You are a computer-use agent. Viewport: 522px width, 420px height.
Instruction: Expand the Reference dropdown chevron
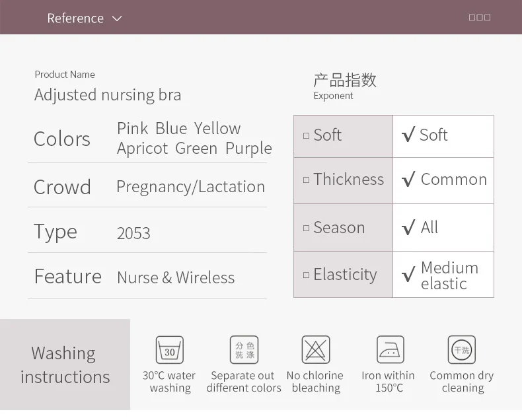click(x=117, y=18)
